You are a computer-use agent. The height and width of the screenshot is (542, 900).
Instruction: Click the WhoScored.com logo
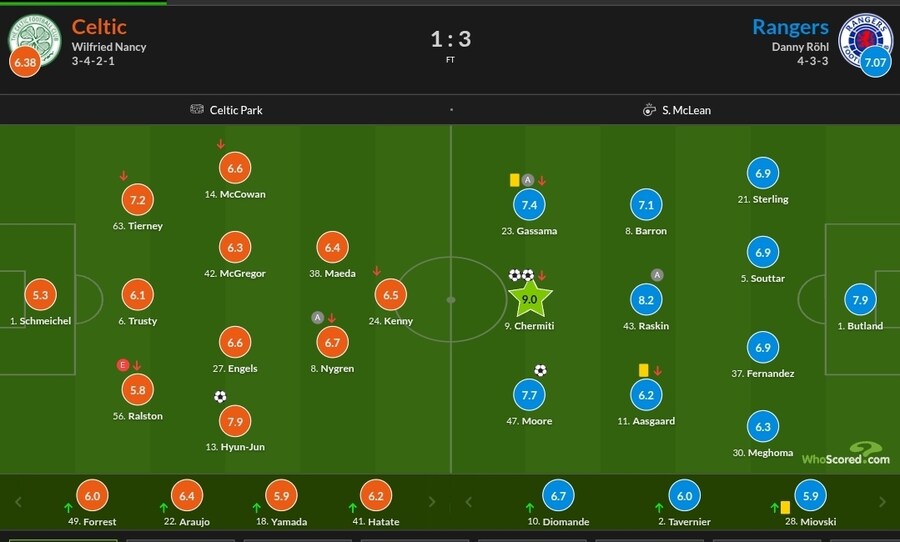(846, 455)
